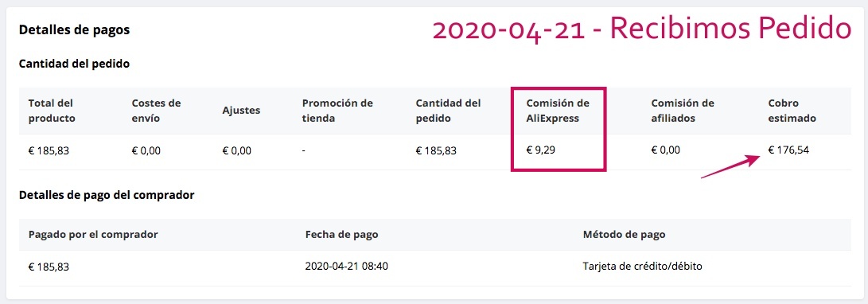Image resolution: width=868 pixels, height=304 pixels.
Task: Click the 'Cantidad del pedido' column header
Action: tap(449, 111)
